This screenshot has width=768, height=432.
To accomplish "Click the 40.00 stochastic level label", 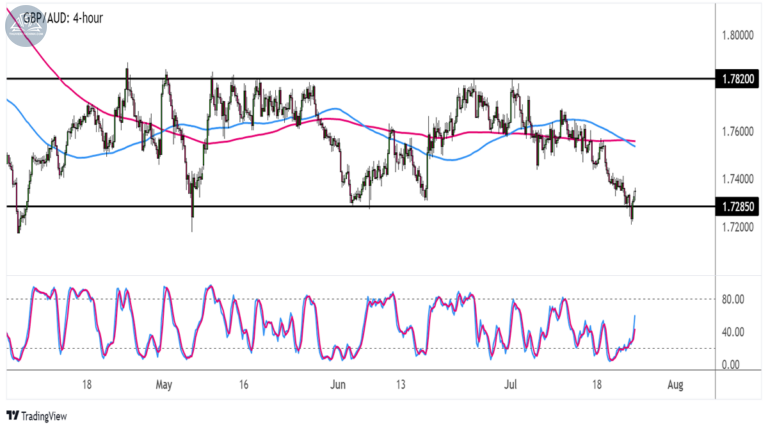I will 733,332.
